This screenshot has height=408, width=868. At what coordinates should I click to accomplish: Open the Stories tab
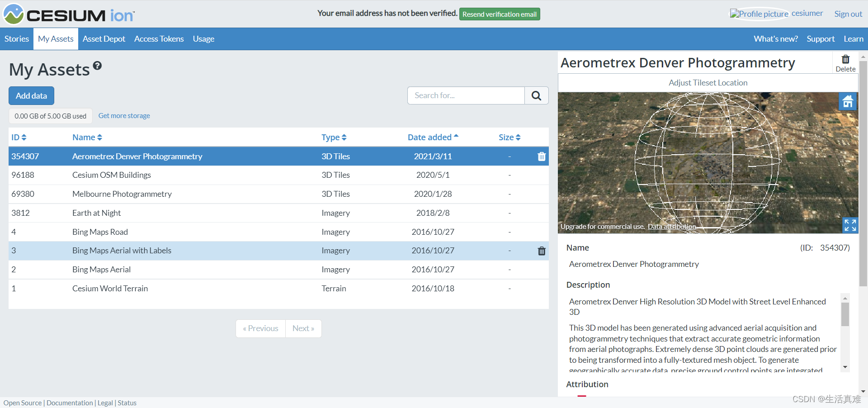17,39
